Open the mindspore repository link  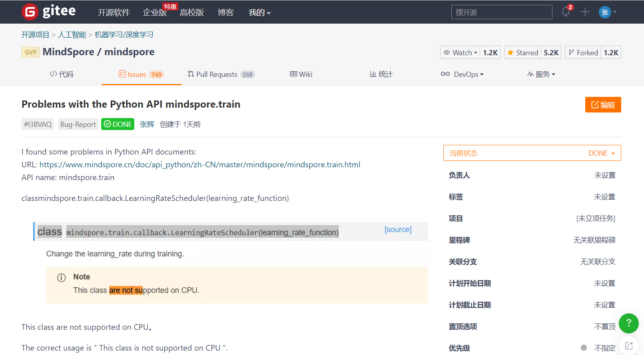pos(130,52)
